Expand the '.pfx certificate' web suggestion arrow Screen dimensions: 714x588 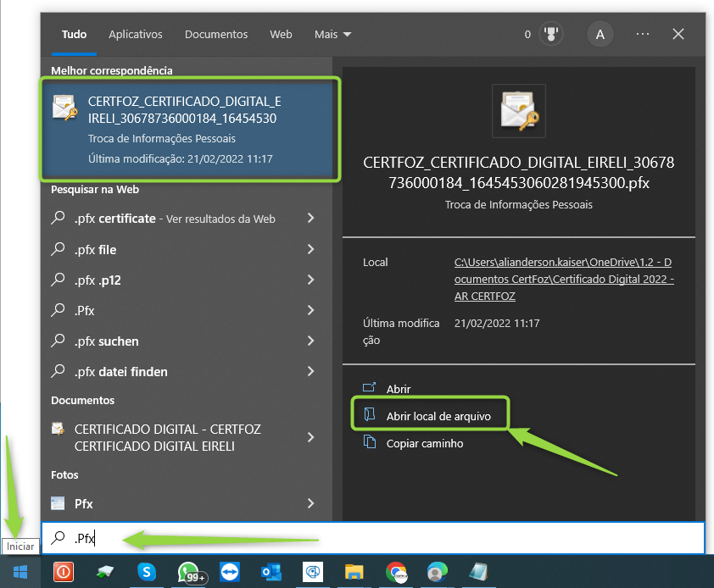(310, 219)
